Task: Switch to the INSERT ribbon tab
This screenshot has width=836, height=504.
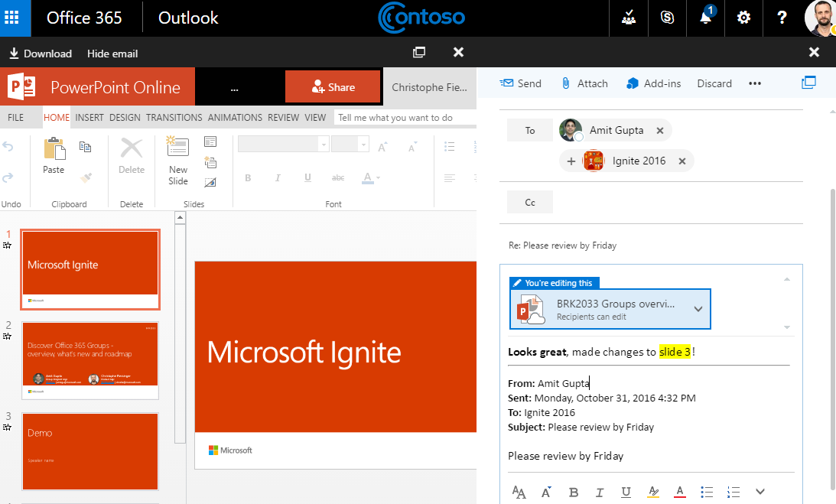Action: 89,117
